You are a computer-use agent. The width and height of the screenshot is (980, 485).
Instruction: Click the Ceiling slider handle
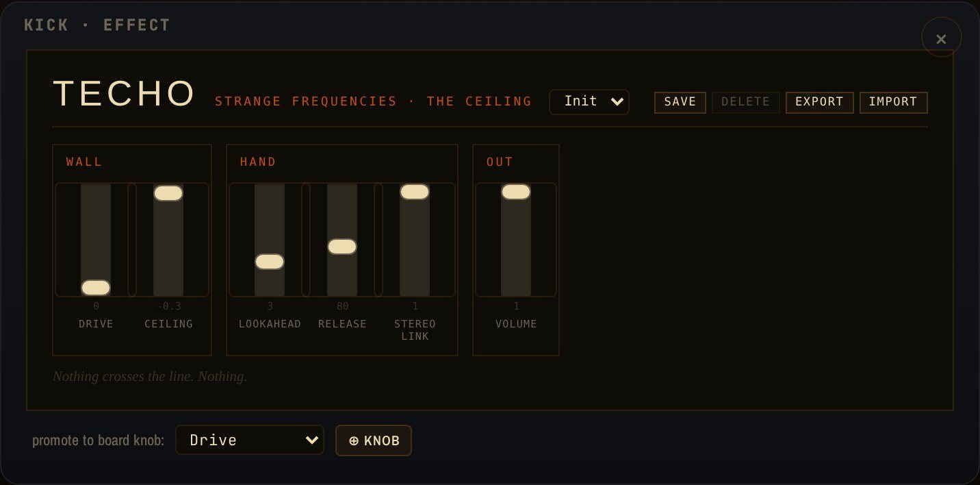click(168, 193)
